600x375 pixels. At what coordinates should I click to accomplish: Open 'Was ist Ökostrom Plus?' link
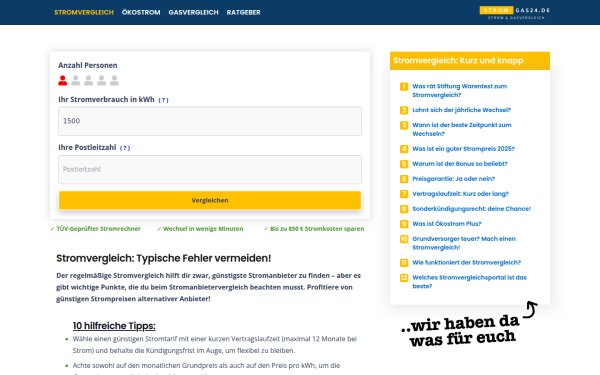tap(447, 223)
